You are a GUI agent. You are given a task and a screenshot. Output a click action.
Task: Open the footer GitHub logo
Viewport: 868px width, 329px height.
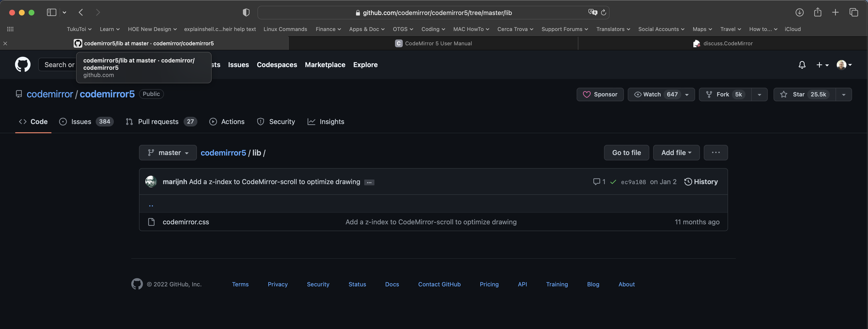tap(137, 284)
